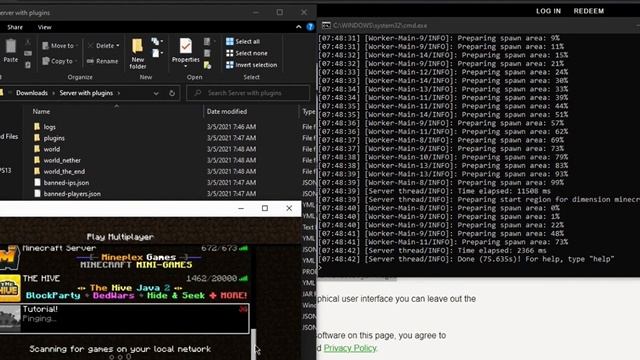Screen dimensions: 640x360
Task: Maximize the Minecraft window
Action: [265, 208]
